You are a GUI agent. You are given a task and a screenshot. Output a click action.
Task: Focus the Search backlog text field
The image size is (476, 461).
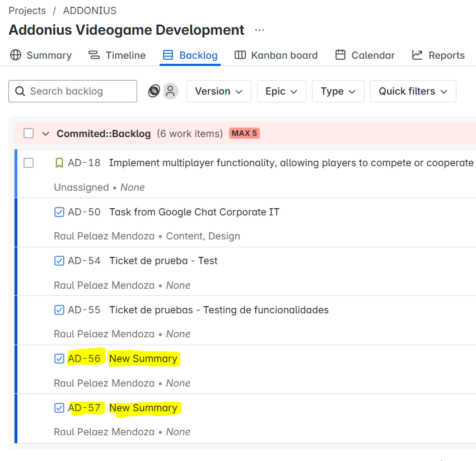[x=78, y=91]
